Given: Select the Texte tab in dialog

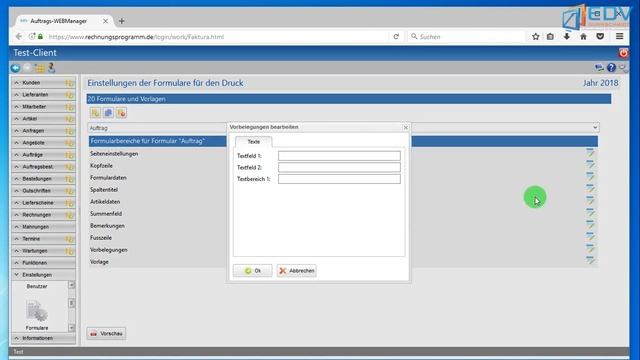Looking at the screenshot, I should pyautogui.click(x=253, y=142).
